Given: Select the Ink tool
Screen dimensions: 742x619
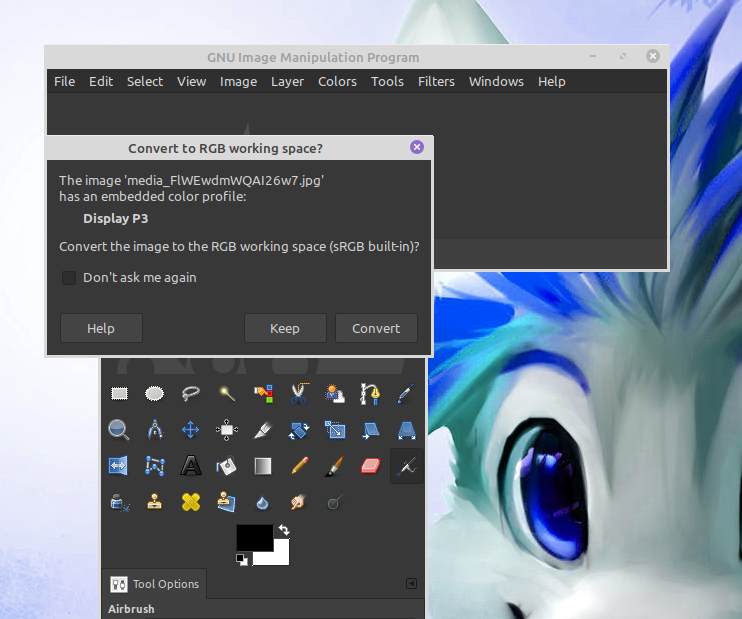Looking at the screenshot, I should 119,502.
